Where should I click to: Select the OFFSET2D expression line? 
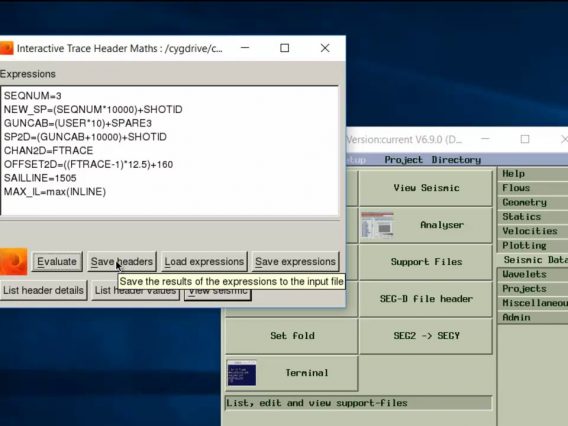88,164
